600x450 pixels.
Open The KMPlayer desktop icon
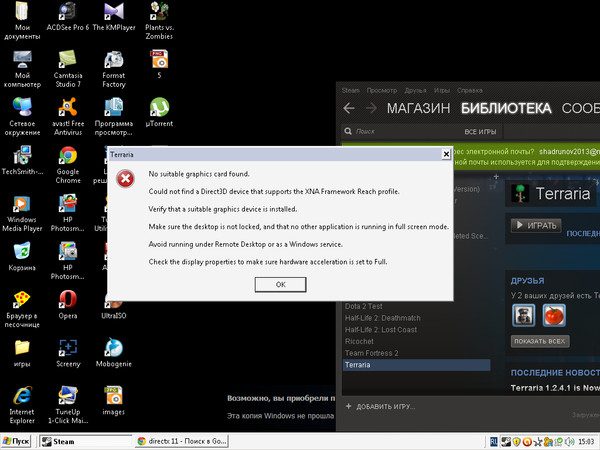(114, 16)
